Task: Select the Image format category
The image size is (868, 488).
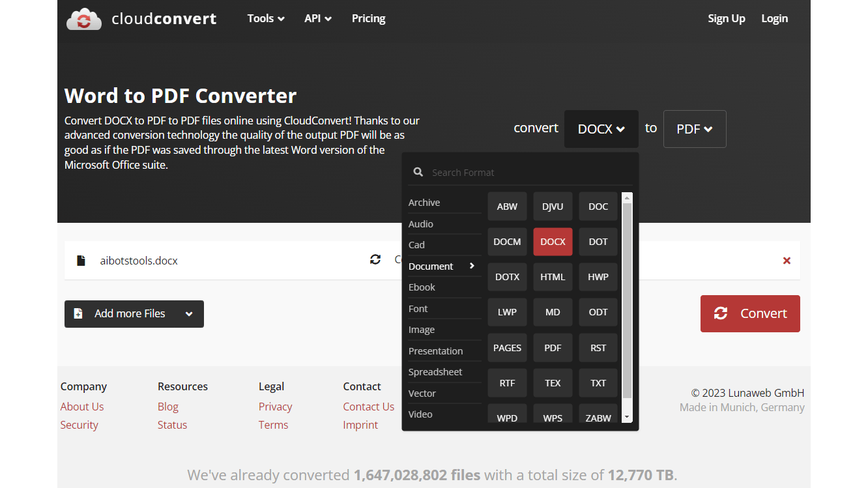Action: pyautogui.click(x=444, y=330)
